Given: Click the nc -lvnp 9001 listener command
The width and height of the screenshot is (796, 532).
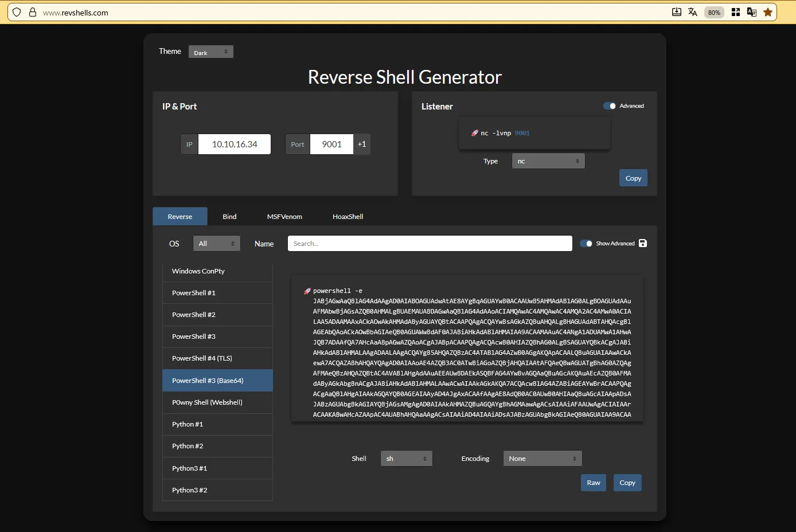Looking at the screenshot, I should (x=505, y=133).
